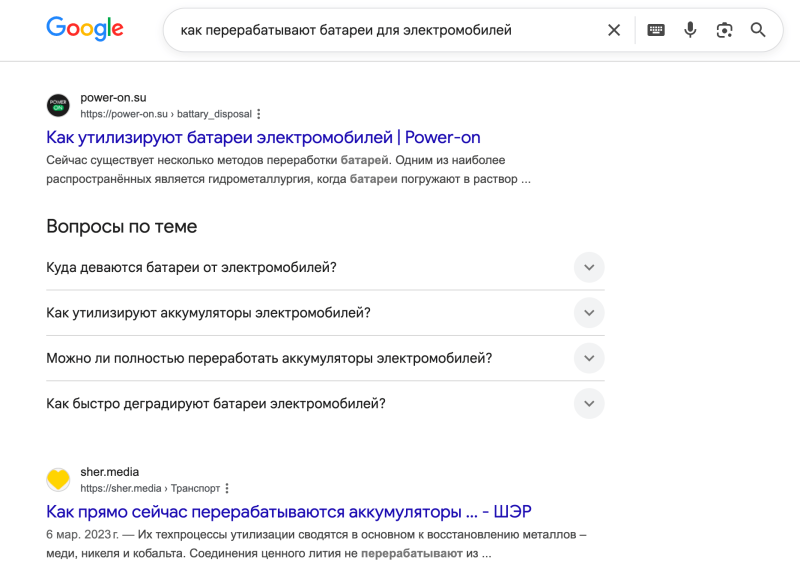Screen dimensions: 800x574
Task: Click the https://power-on.su › battary_disposal URL
Action: click(166, 114)
